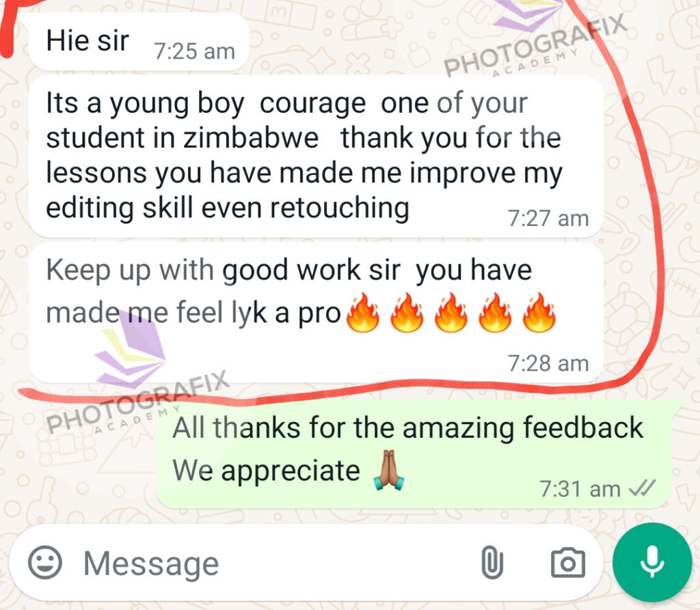Tap the green microphone voice button
The height and width of the screenshot is (610, 700).
[651, 562]
